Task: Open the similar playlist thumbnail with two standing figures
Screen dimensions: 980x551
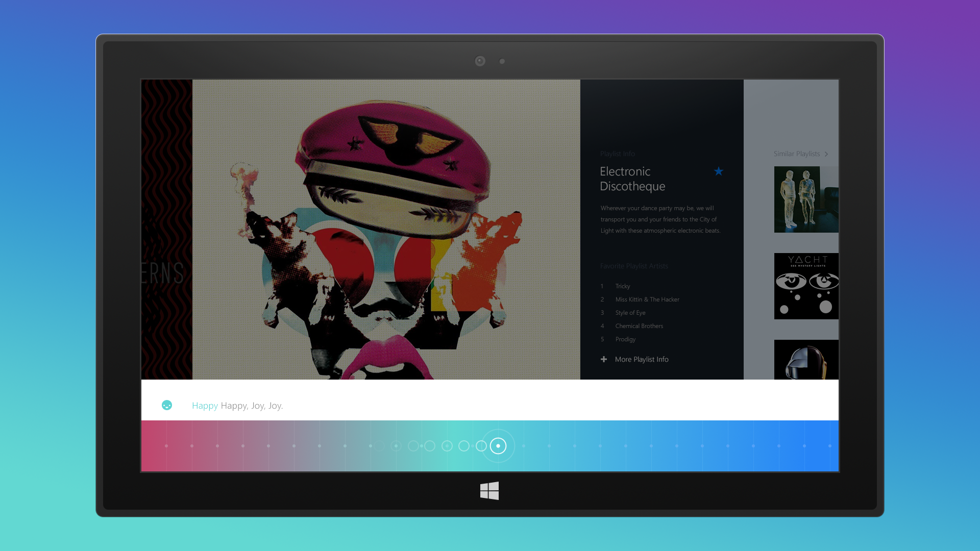Action: click(806, 199)
